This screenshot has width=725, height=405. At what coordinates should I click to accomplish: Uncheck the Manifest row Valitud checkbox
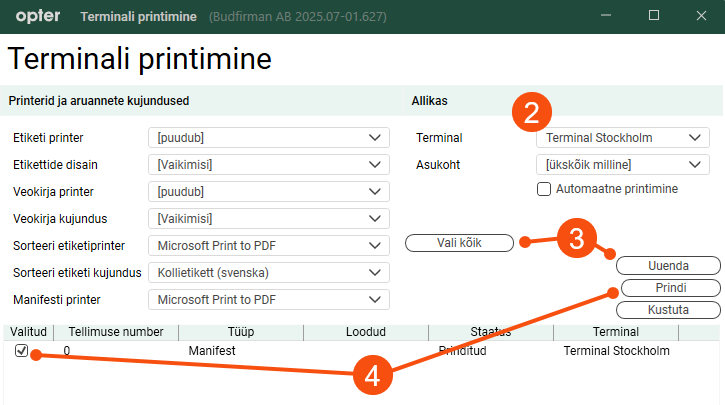pos(22,351)
